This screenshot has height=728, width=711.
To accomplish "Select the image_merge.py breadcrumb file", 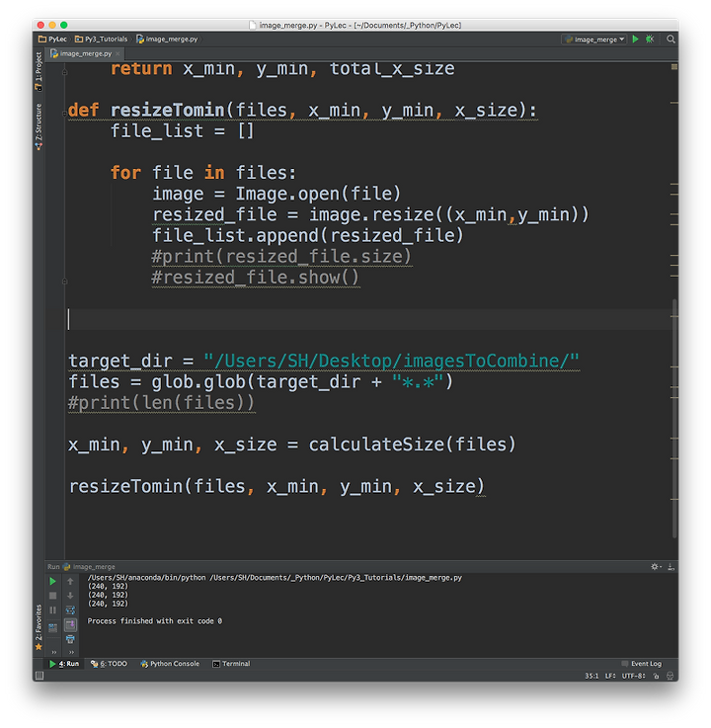I will coord(167,39).
